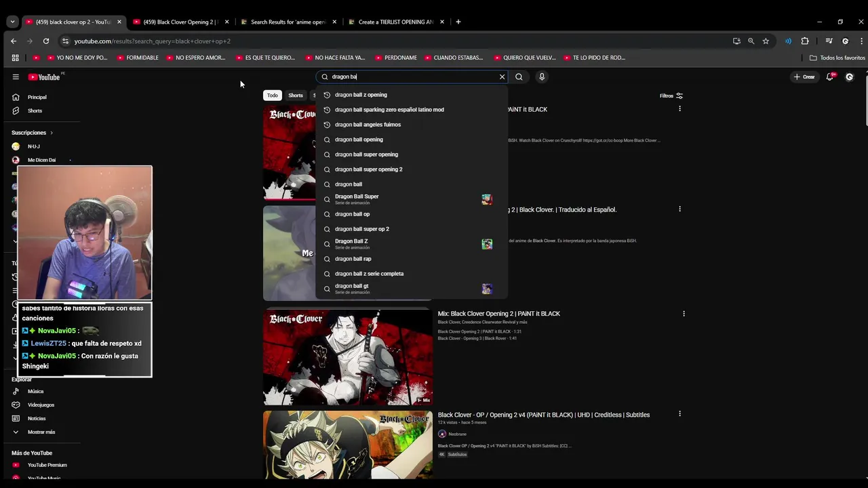Open the PERDONAME bookmark
Screen dimensions: 868x488
click(x=395, y=58)
